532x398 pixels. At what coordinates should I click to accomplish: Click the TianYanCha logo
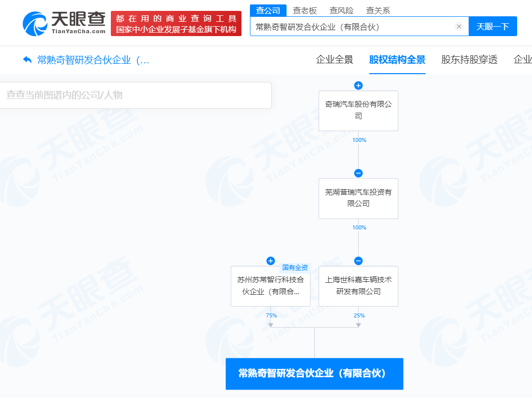[x=64, y=23]
